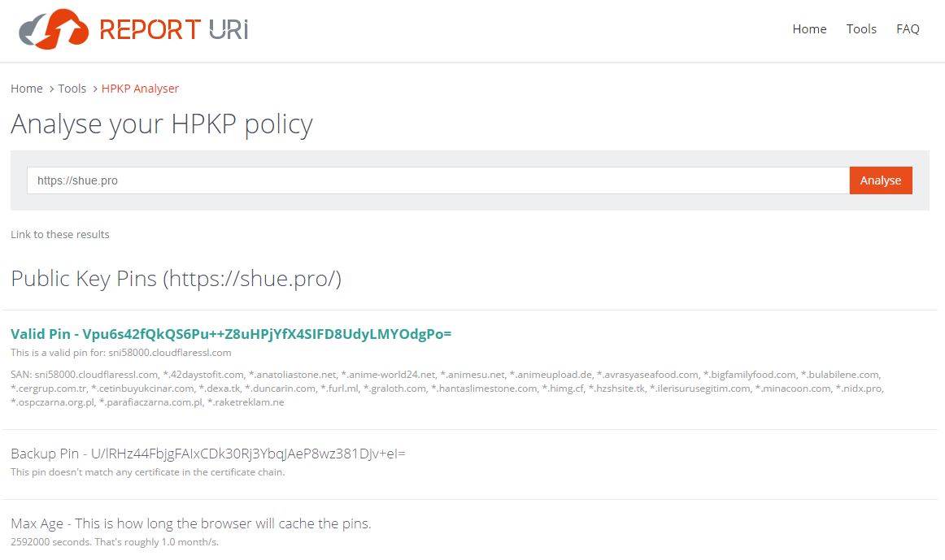This screenshot has height=560, width=945.
Task: Click the 'Analyse your HPKP policy' heading
Action: pos(162,124)
